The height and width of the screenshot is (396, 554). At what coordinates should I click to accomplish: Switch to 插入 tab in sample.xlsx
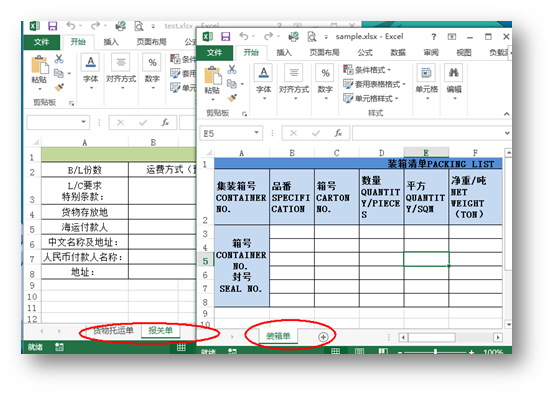pyautogui.click(x=284, y=53)
